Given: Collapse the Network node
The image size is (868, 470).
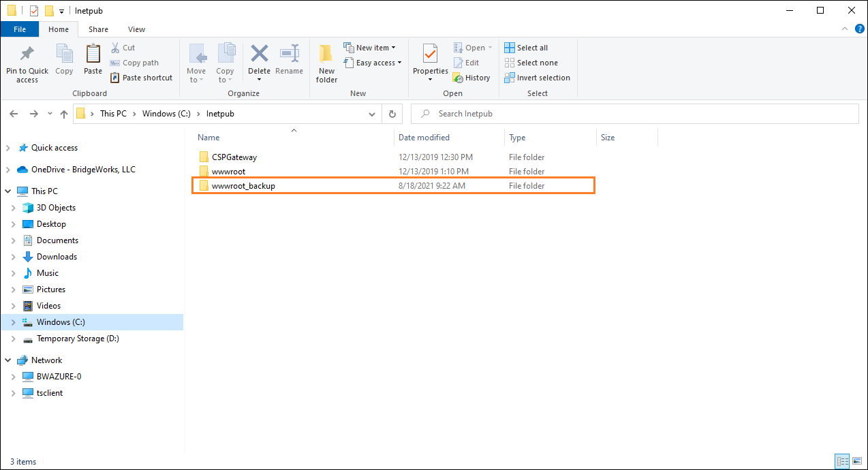Looking at the screenshot, I should pos(8,360).
